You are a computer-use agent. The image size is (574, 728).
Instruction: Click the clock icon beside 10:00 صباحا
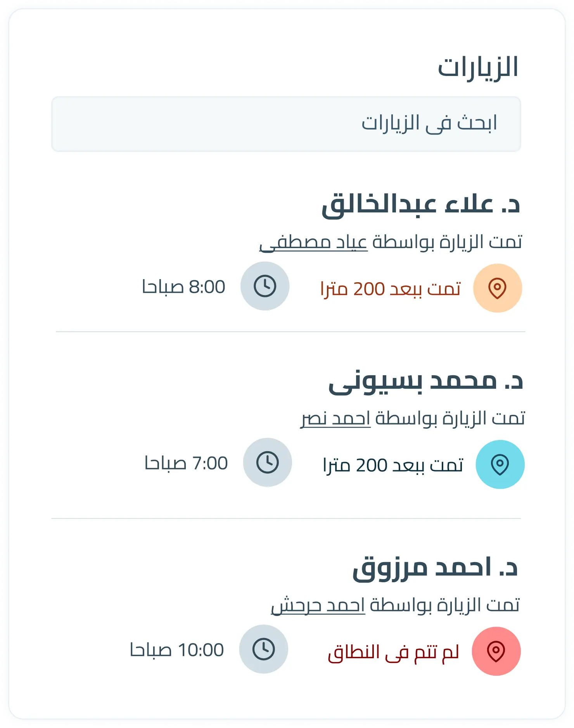(x=264, y=649)
